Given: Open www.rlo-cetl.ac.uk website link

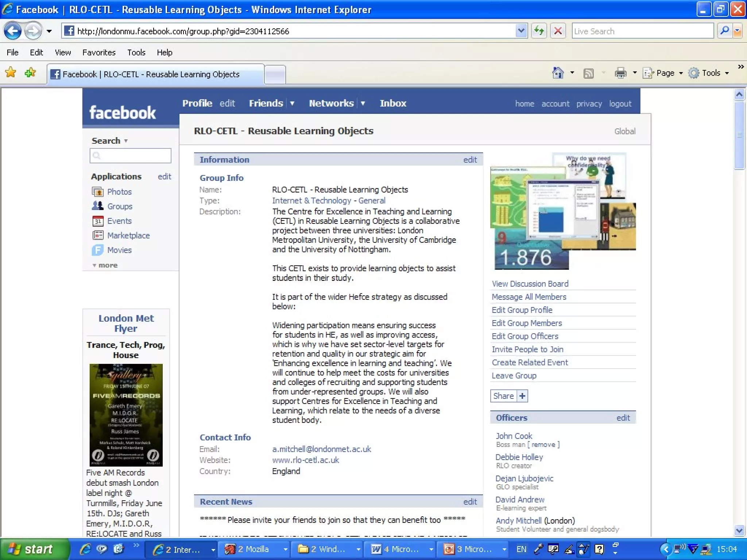Looking at the screenshot, I should click(305, 460).
